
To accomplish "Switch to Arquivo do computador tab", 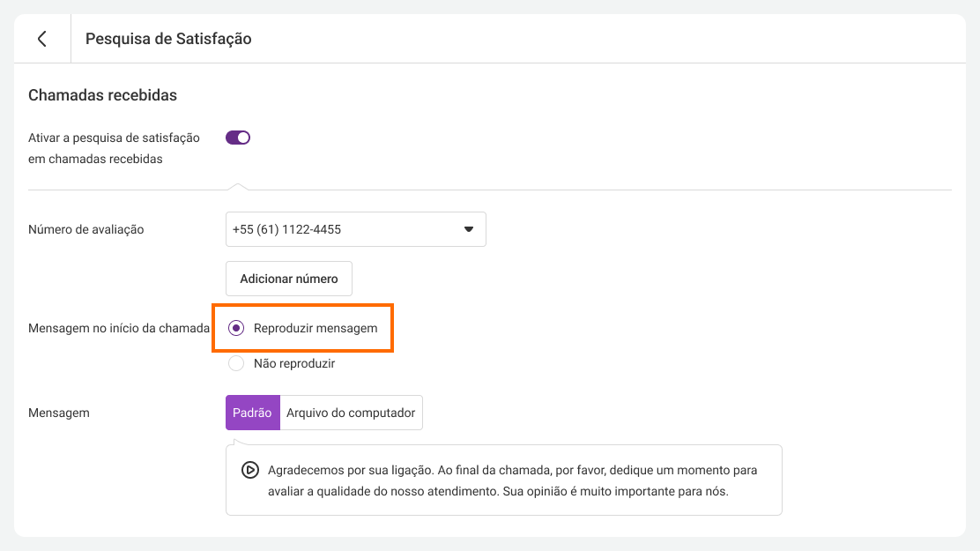I will pyautogui.click(x=352, y=413).
